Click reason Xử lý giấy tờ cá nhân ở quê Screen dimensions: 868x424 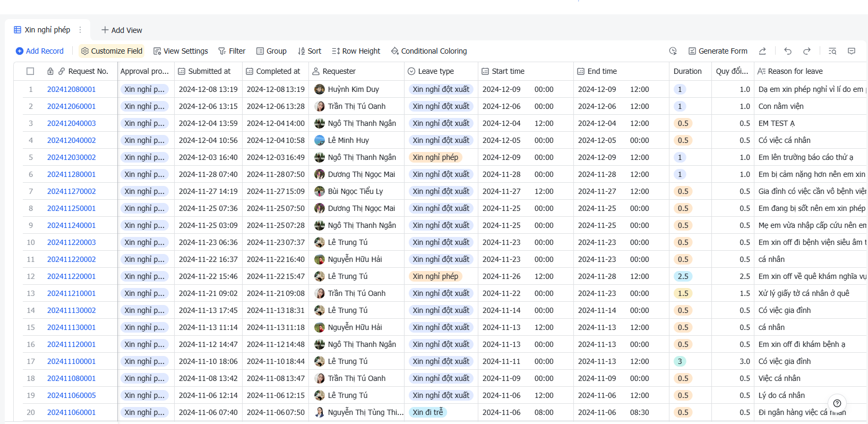(x=804, y=293)
